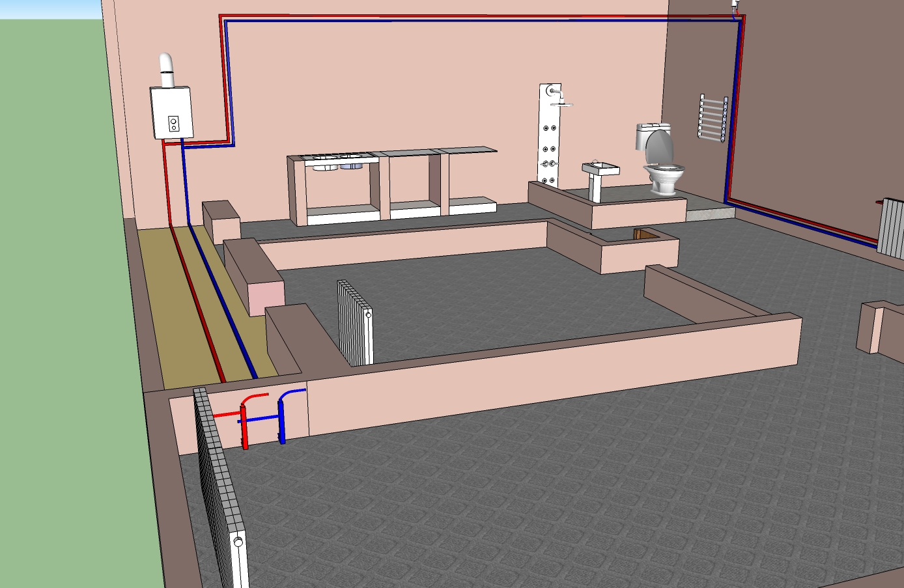Click the pedestal washbasin
The height and width of the screenshot is (588, 904).
pos(599,173)
